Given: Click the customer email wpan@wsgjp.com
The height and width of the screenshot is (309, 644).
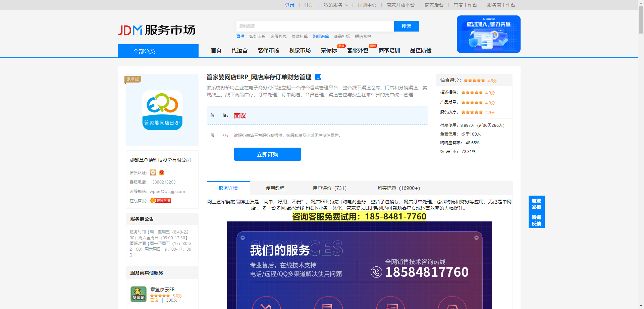Looking at the screenshot, I should [x=167, y=192].
